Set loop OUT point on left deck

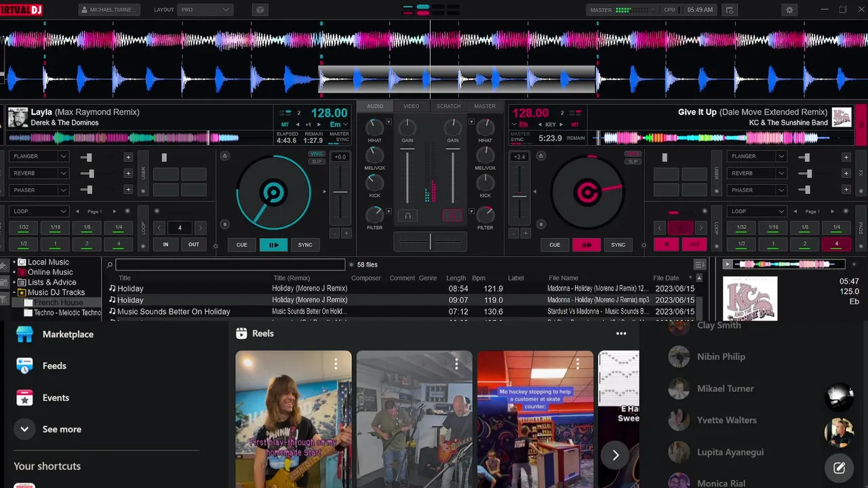[x=194, y=245]
